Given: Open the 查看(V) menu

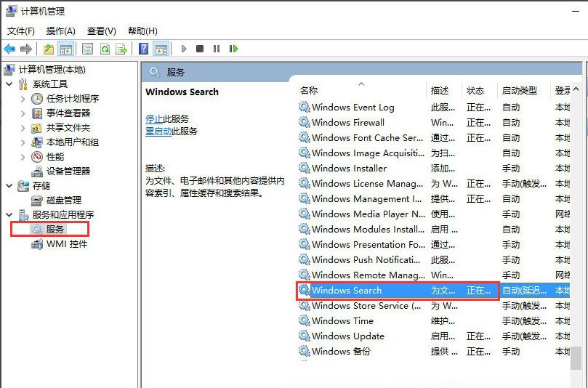Looking at the screenshot, I should 101,31.
